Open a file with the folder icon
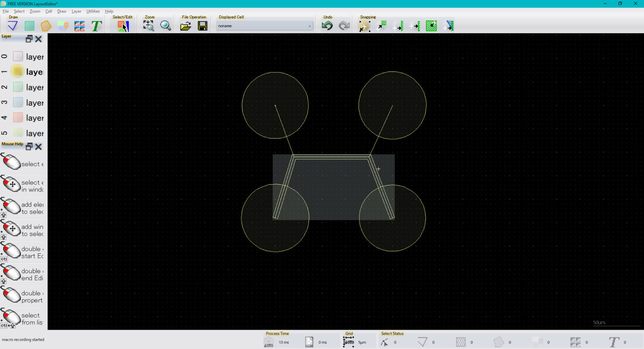 tap(185, 26)
